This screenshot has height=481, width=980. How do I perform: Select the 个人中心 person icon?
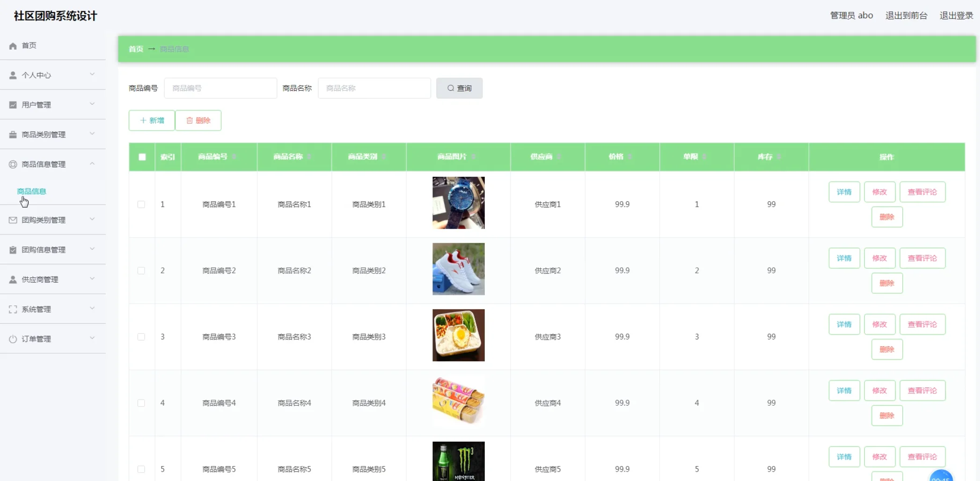coord(12,75)
